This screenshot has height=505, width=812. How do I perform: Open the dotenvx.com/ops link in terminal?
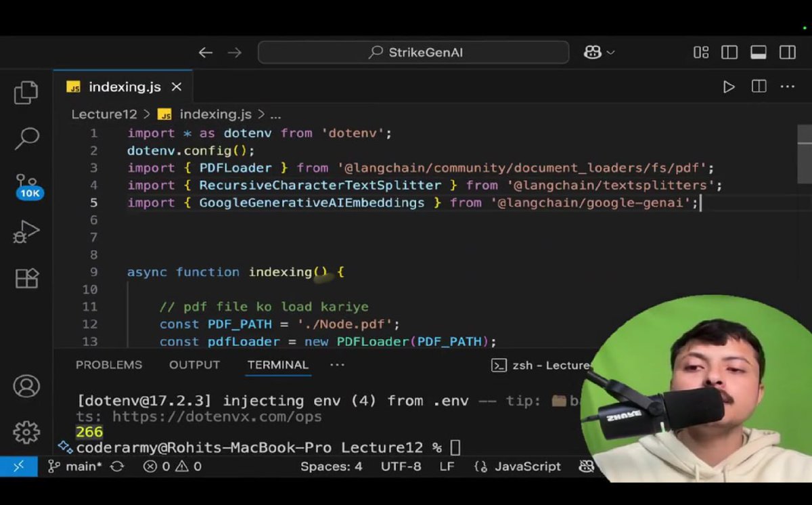coord(217,416)
